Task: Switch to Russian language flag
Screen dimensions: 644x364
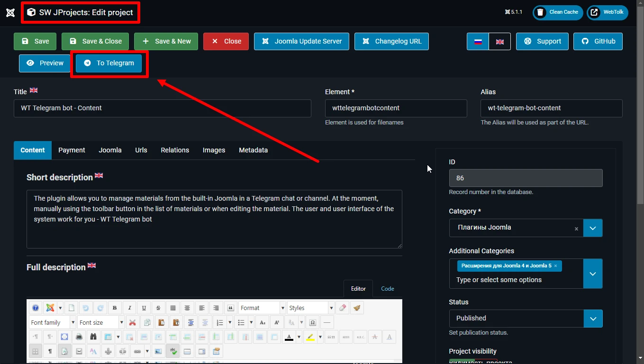Action: coord(478,41)
